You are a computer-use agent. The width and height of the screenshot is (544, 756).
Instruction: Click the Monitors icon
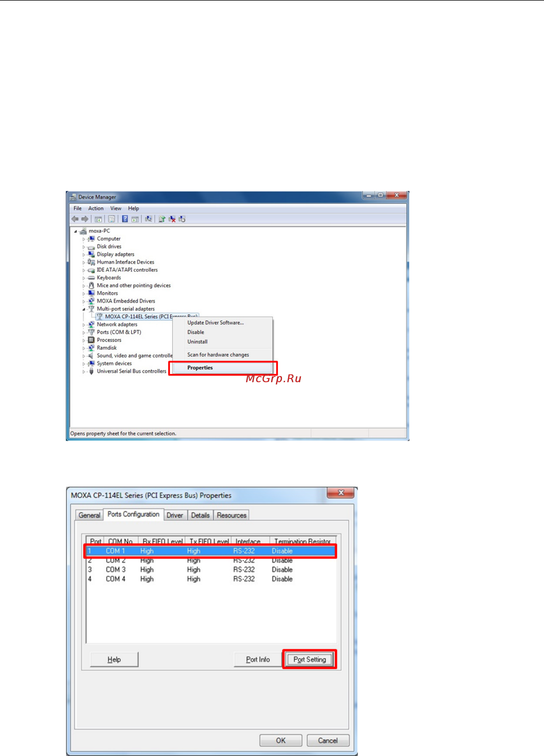(x=91, y=293)
